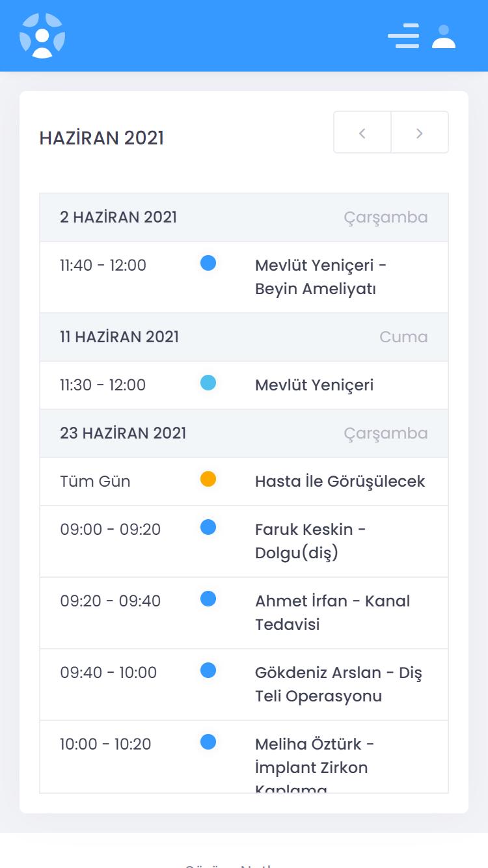Go to next month with right chevron
The height and width of the screenshot is (868, 488).
click(x=420, y=133)
